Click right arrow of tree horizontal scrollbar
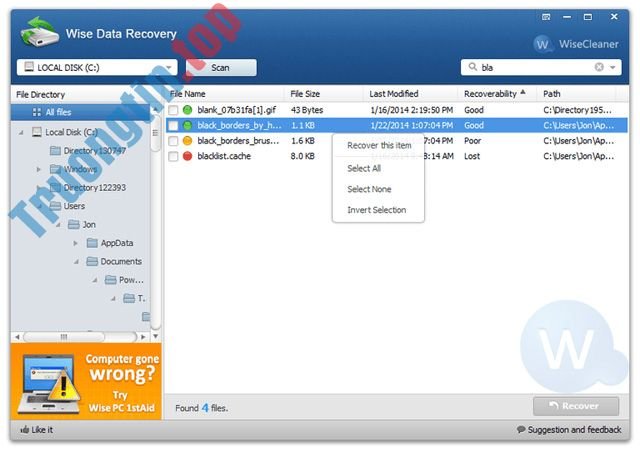This screenshot has height=452, width=640. pos(143,337)
